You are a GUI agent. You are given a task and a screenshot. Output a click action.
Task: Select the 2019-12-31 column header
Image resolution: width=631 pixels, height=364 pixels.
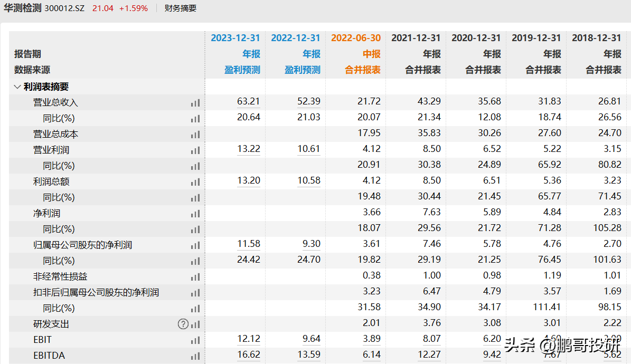(536, 38)
